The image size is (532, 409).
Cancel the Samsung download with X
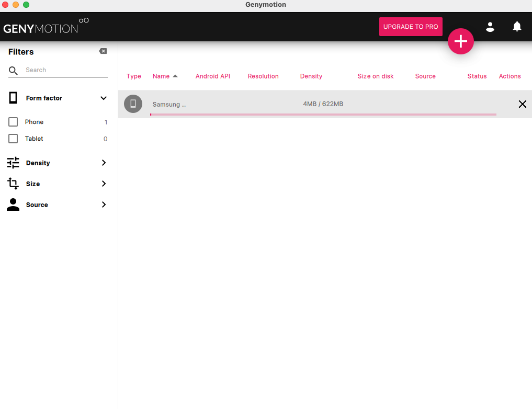[522, 104]
